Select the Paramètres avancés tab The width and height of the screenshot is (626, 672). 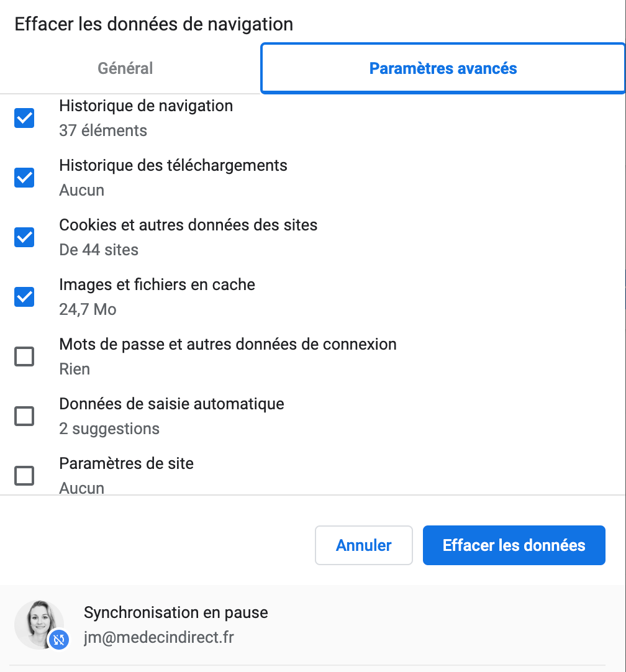(443, 68)
